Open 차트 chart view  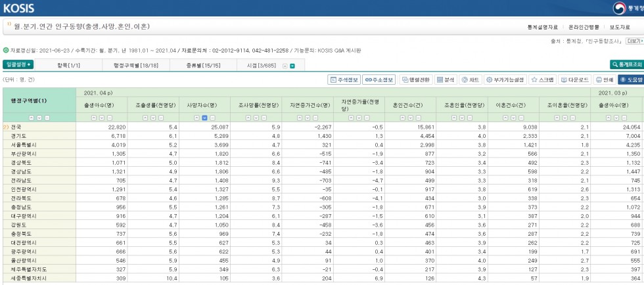(x=471, y=79)
